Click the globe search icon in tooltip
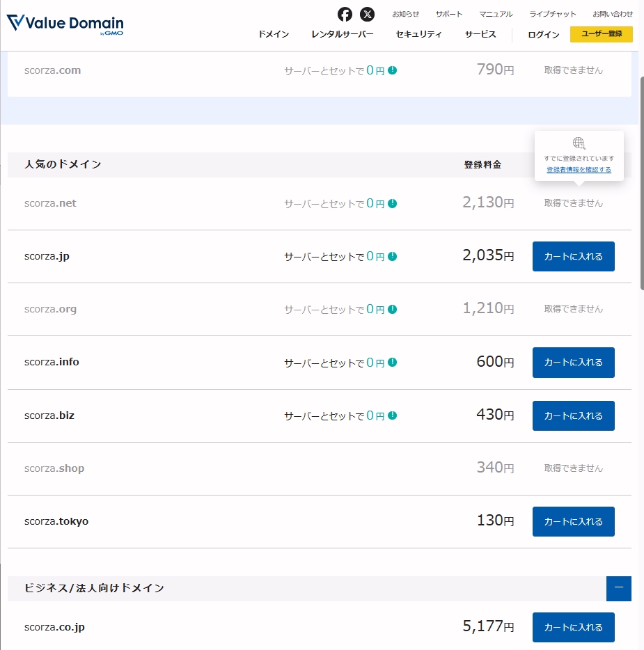Viewport: 644px width, 650px height. pyautogui.click(x=579, y=143)
